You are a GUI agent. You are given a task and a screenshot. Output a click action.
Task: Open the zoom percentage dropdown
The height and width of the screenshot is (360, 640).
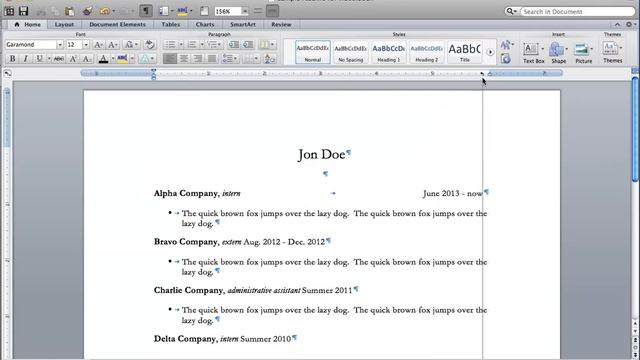(245, 11)
